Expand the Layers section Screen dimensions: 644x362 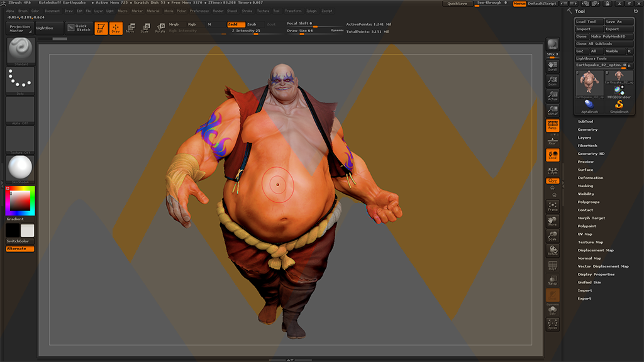[x=584, y=138]
